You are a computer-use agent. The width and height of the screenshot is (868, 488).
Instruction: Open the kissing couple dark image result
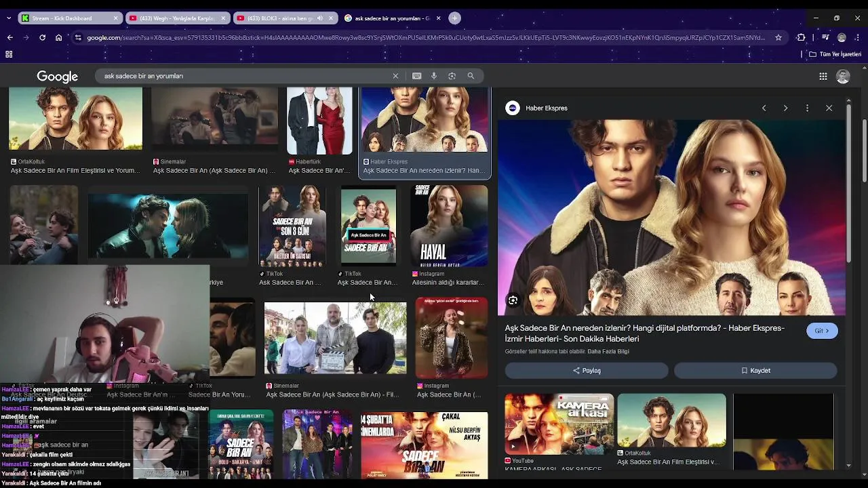168,226
